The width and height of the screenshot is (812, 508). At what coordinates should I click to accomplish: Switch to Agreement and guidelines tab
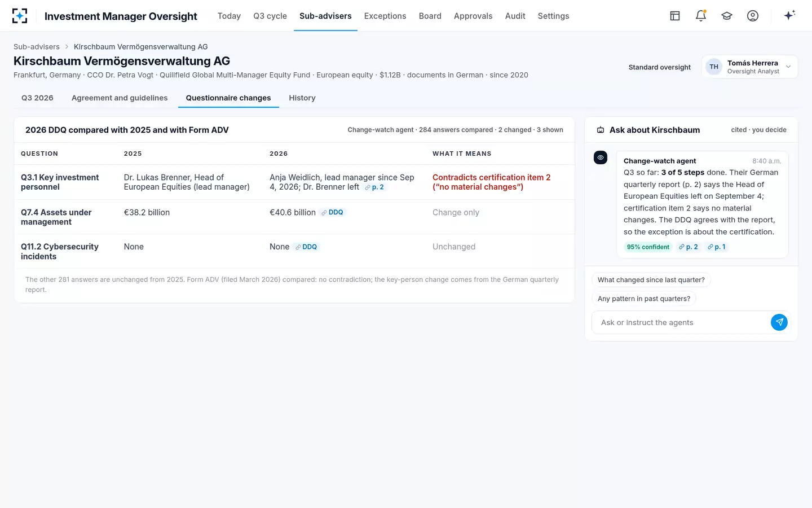(x=120, y=98)
